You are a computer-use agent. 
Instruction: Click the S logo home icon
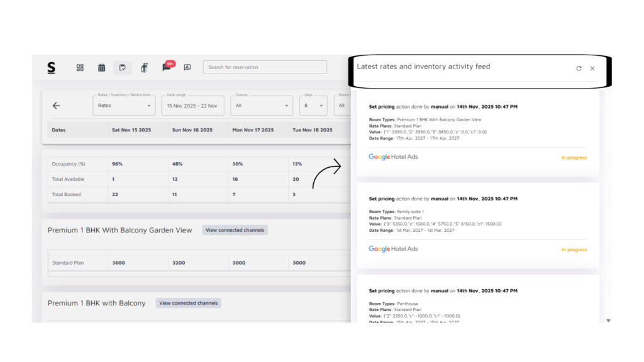52,67
